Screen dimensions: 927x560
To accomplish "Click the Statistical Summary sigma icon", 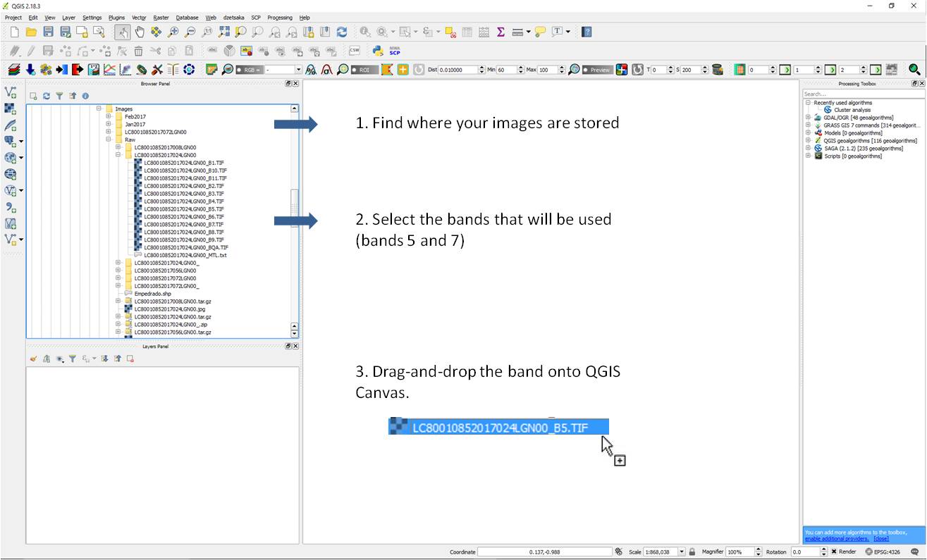I will click(x=501, y=32).
